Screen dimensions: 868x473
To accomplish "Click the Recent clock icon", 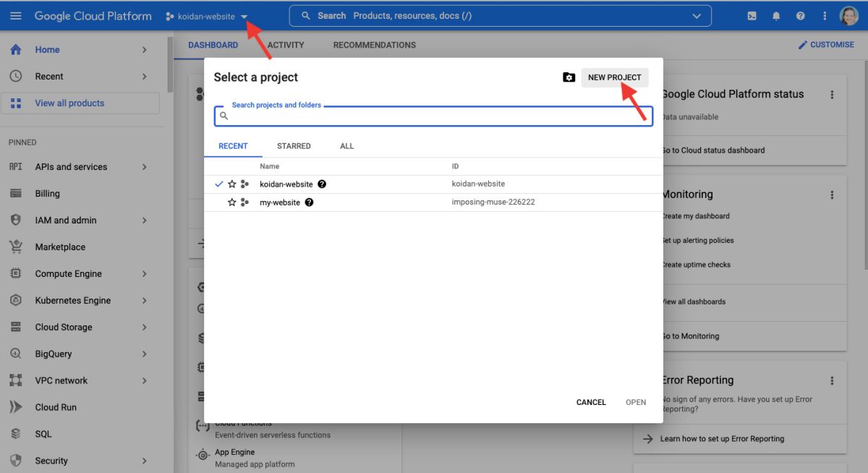I will pos(16,77).
